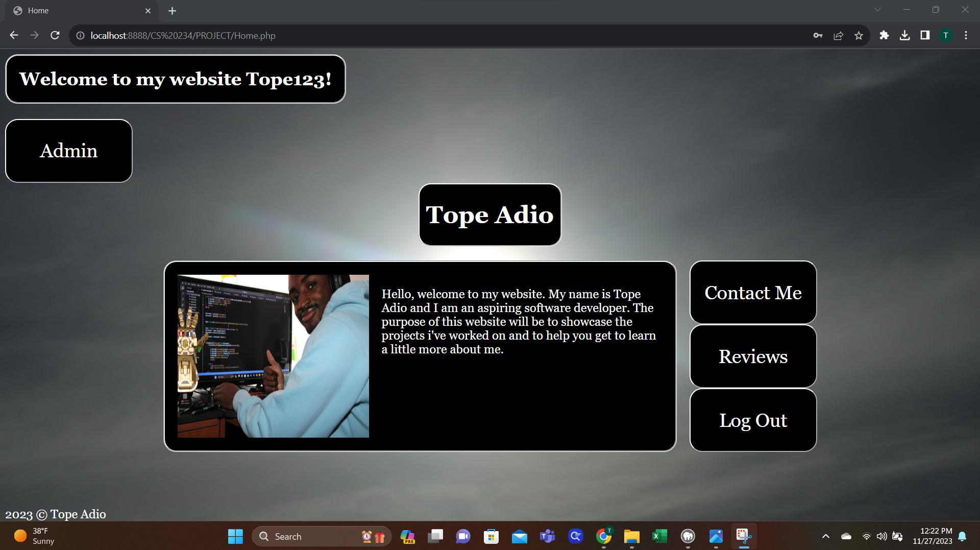
Task: Open the Extensions puzzle icon
Action: [884, 35]
